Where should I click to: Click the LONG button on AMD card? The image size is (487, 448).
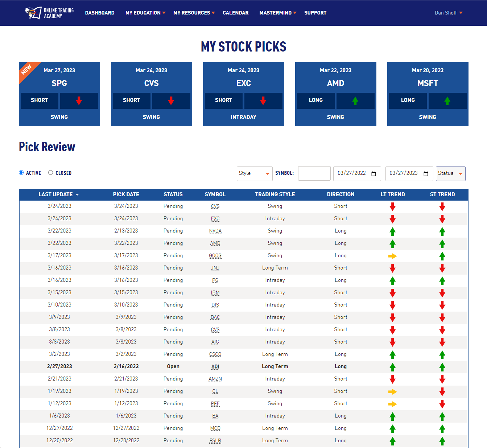pos(316,100)
